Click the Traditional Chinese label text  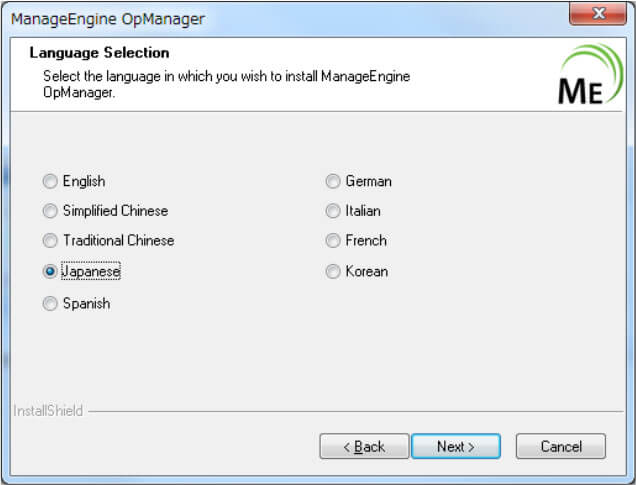point(118,240)
